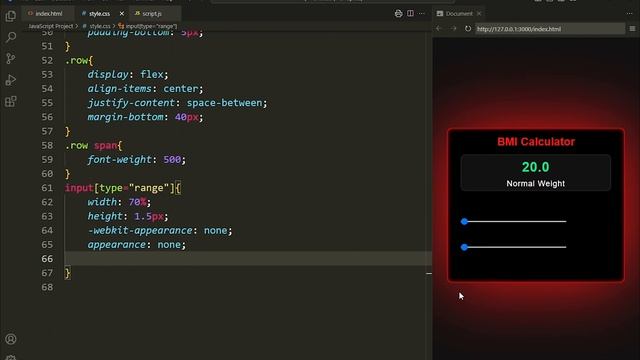This screenshot has width=640, height=360.
Task: Click the preview icon in editor toolbar
Action: point(398,13)
